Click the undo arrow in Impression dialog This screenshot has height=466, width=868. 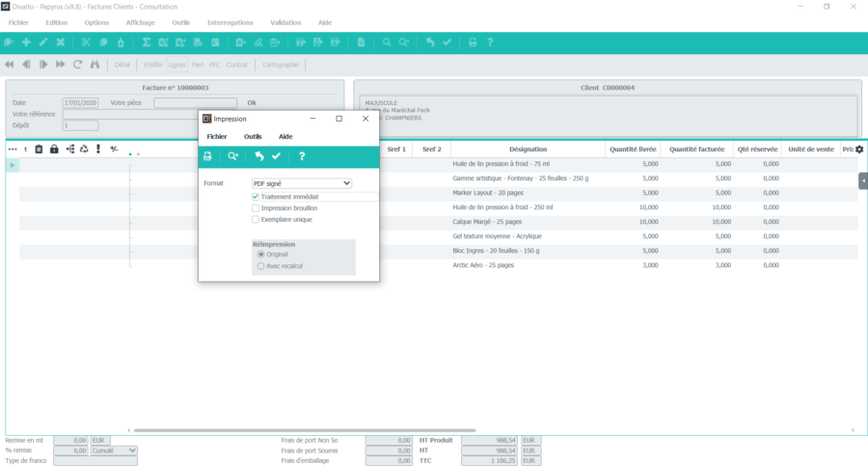pos(258,156)
